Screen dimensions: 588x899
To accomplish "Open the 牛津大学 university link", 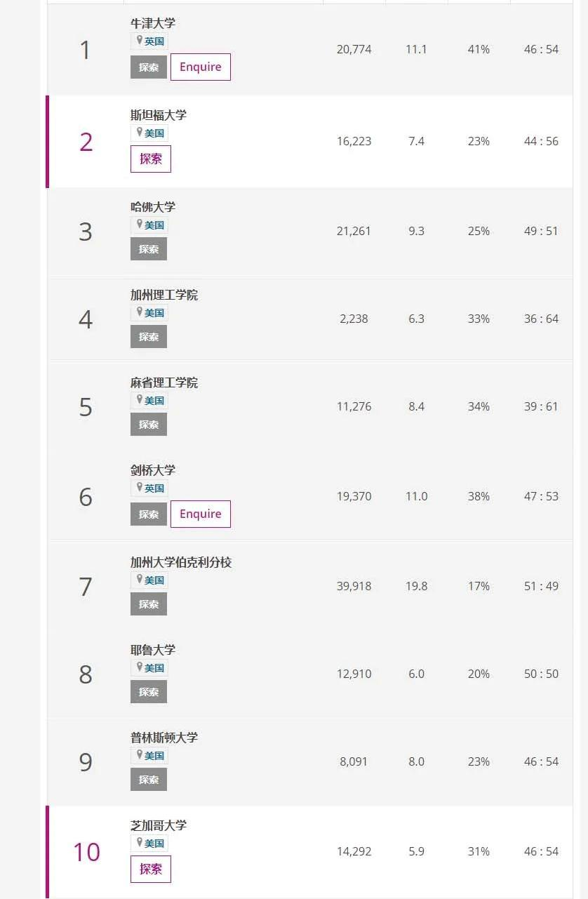I will tap(153, 24).
